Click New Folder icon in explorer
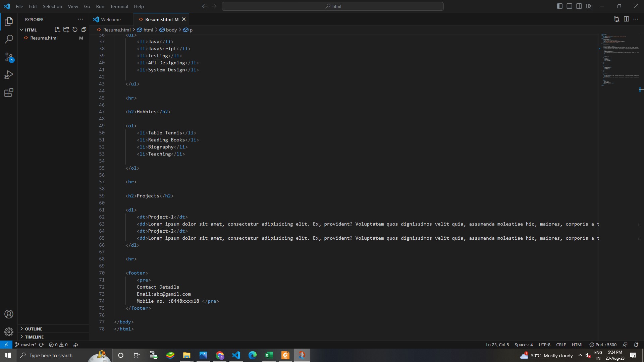 tap(66, 29)
